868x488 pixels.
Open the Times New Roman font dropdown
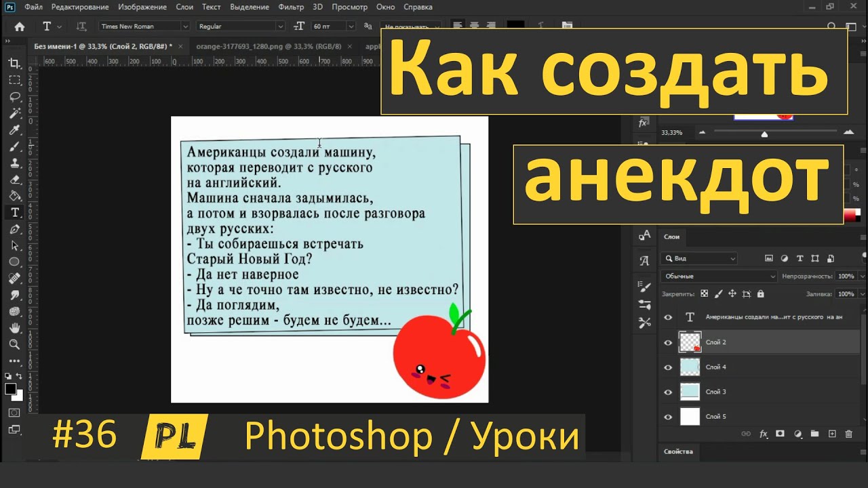coord(144,26)
